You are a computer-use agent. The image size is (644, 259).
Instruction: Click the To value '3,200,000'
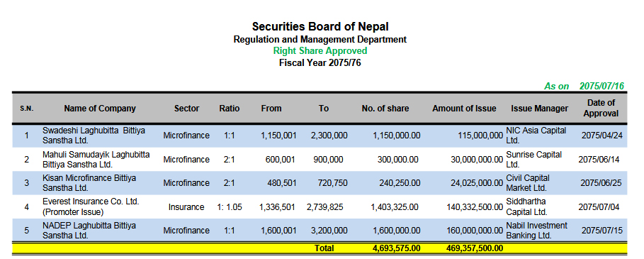click(329, 231)
